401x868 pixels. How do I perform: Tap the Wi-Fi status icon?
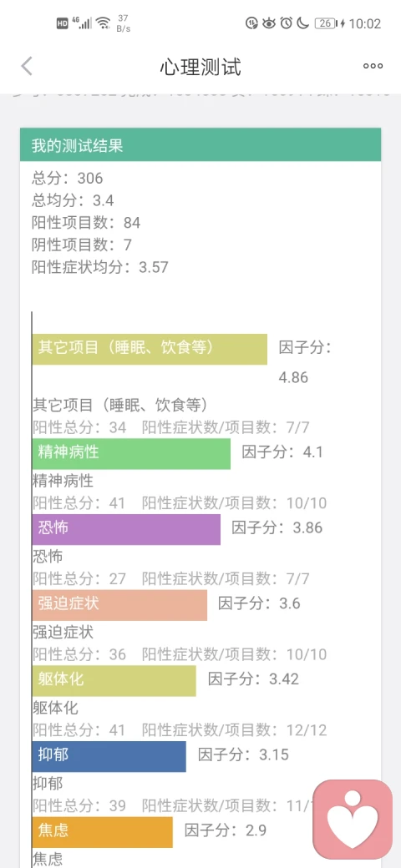[103, 23]
